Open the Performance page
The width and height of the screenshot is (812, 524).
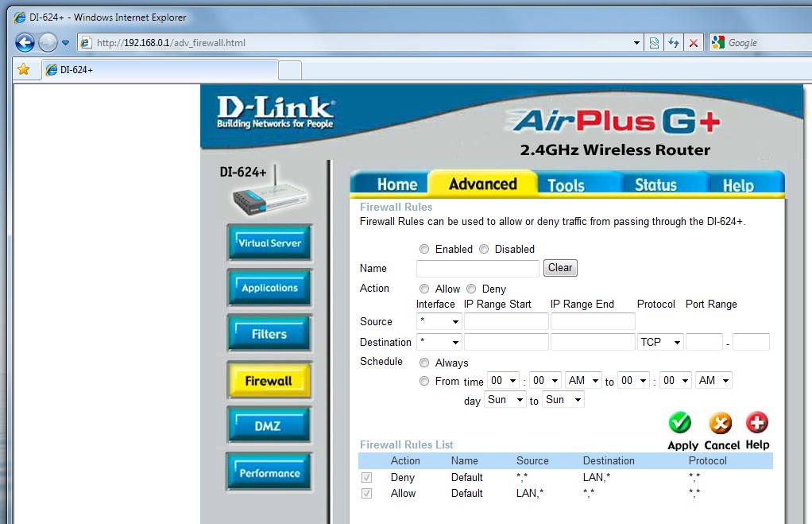(x=269, y=472)
